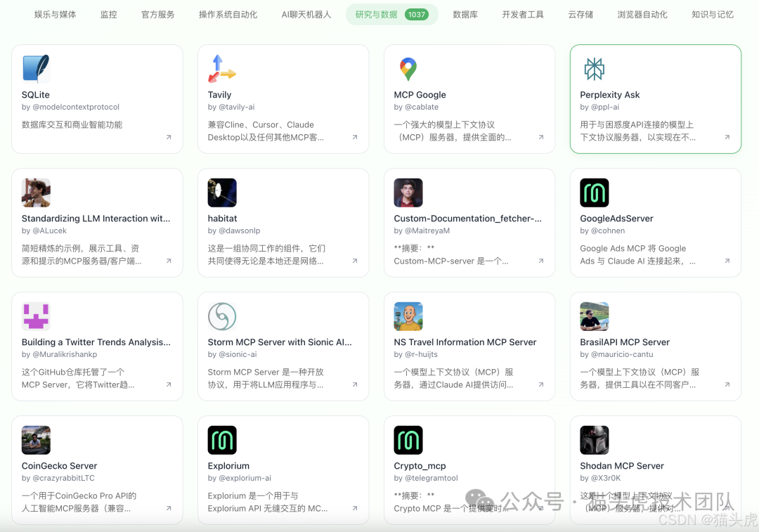Select the 云存储 category tab

580,15
